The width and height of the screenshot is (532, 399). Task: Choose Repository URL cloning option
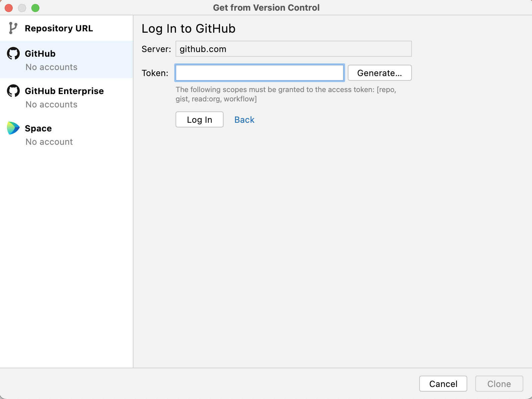point(59,28)
